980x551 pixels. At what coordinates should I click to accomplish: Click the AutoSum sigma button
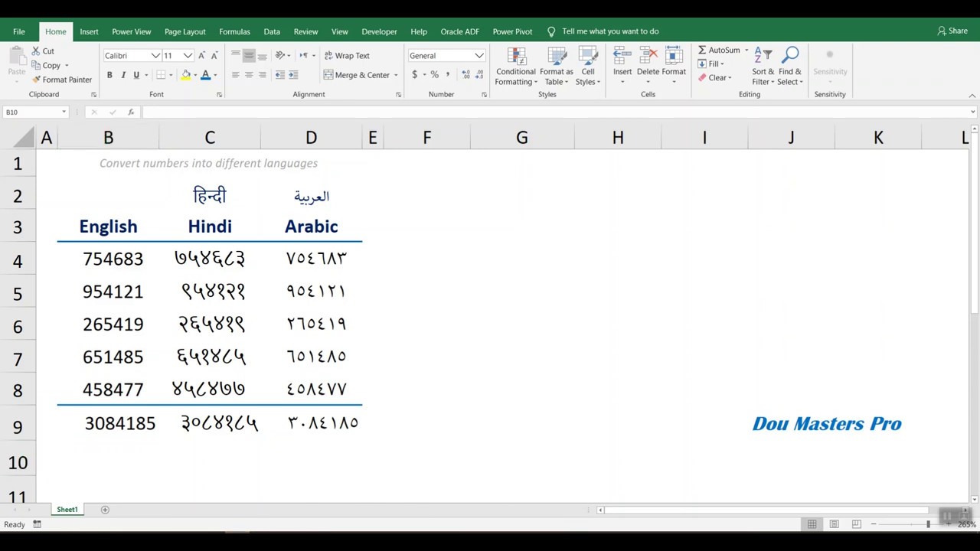(718, 51)
